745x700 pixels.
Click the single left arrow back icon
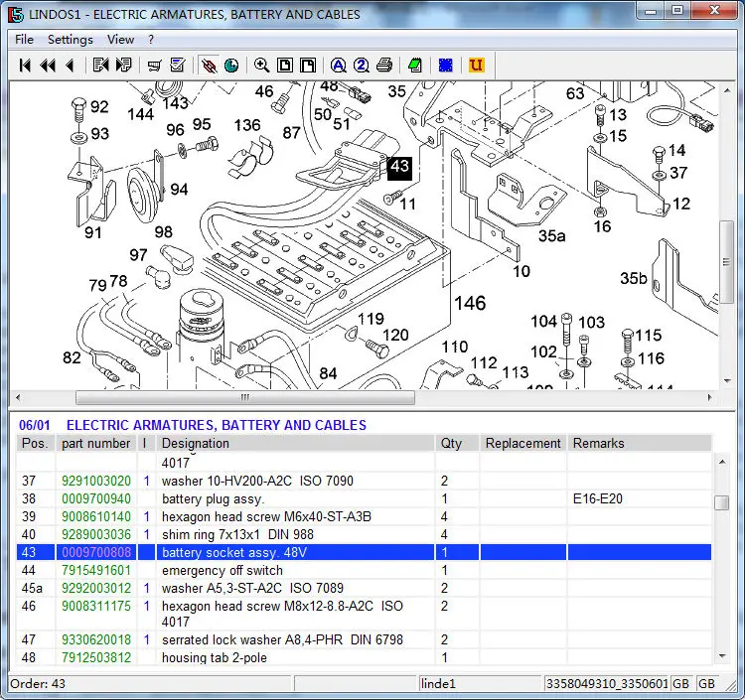[70, 66]
